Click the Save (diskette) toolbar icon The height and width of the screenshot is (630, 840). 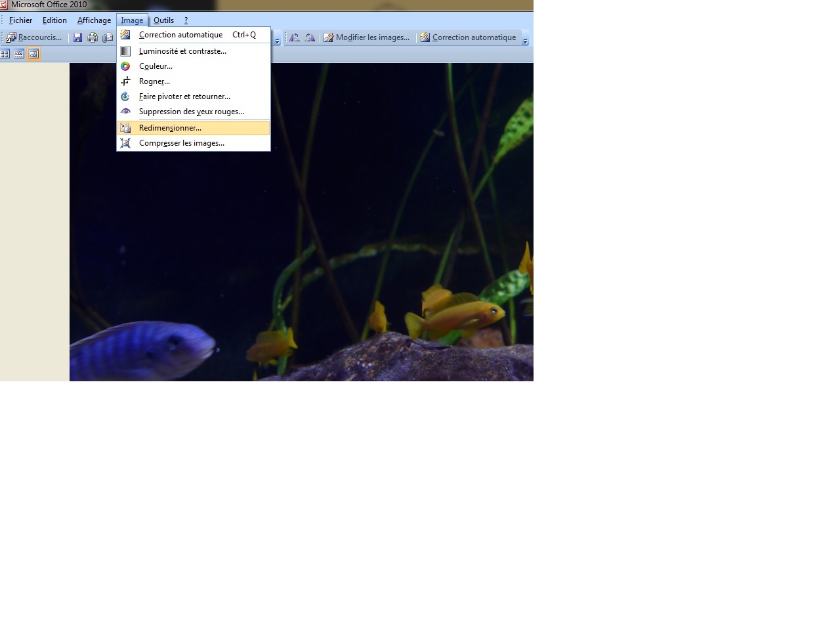pyautogui.click(x=77, y=37)
